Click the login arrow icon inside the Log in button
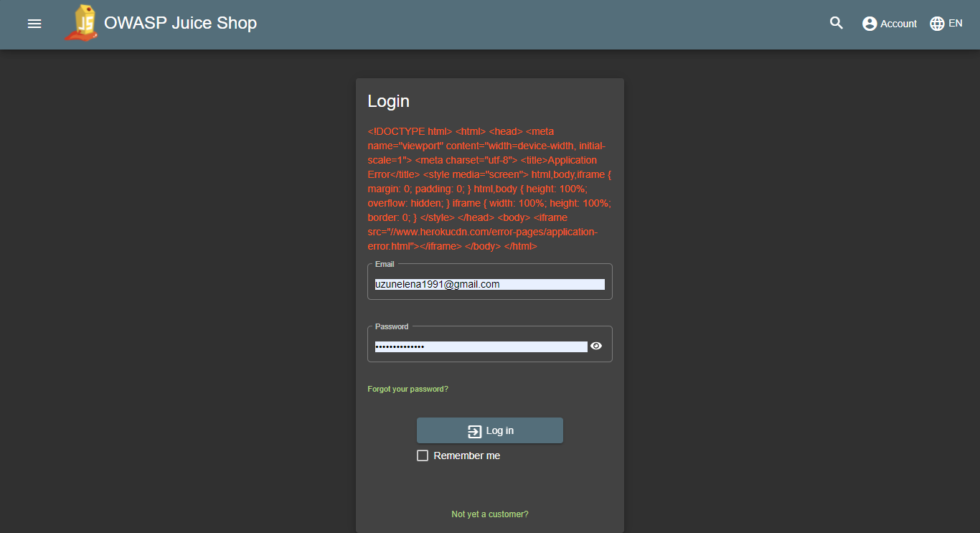Screen dimensions: 980x533 point(473,430)
